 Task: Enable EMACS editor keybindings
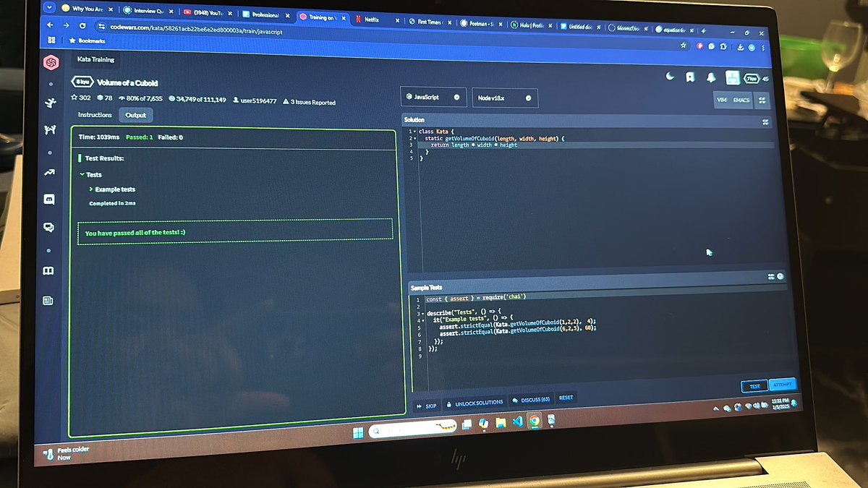[742, 100]
